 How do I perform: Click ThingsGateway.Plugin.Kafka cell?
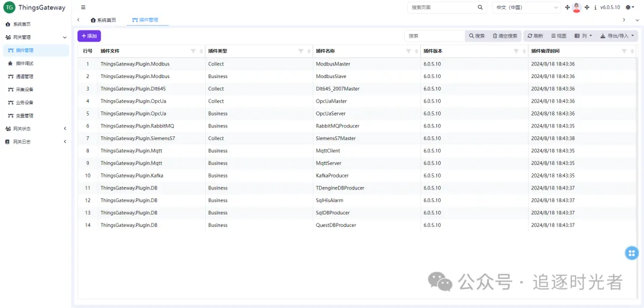151,176
